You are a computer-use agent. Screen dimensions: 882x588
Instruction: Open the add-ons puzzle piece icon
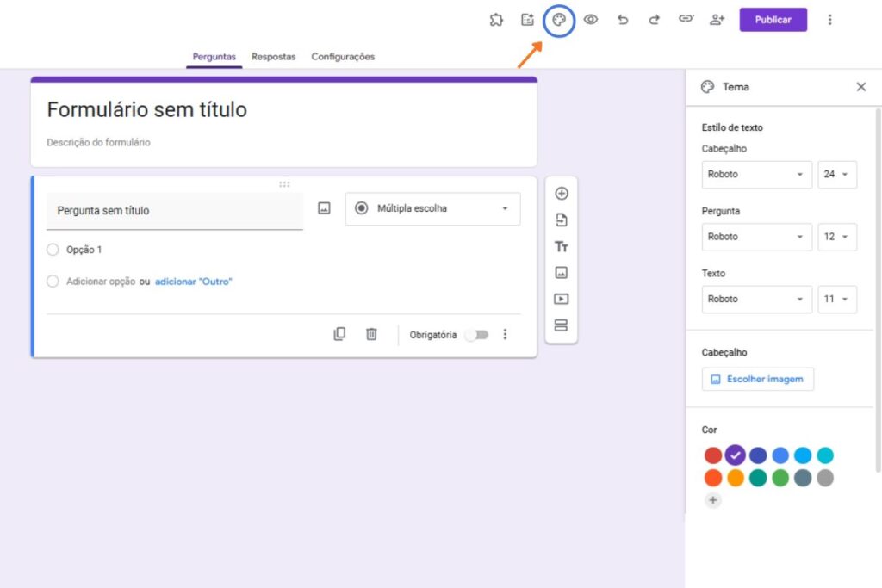tap(496, 18)
